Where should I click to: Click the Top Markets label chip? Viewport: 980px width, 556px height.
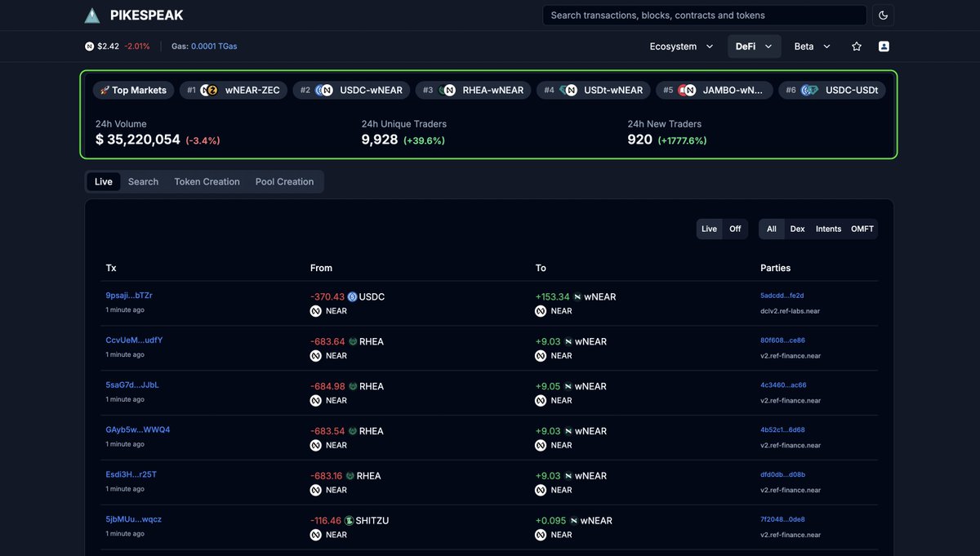click(x=133, y=90)
